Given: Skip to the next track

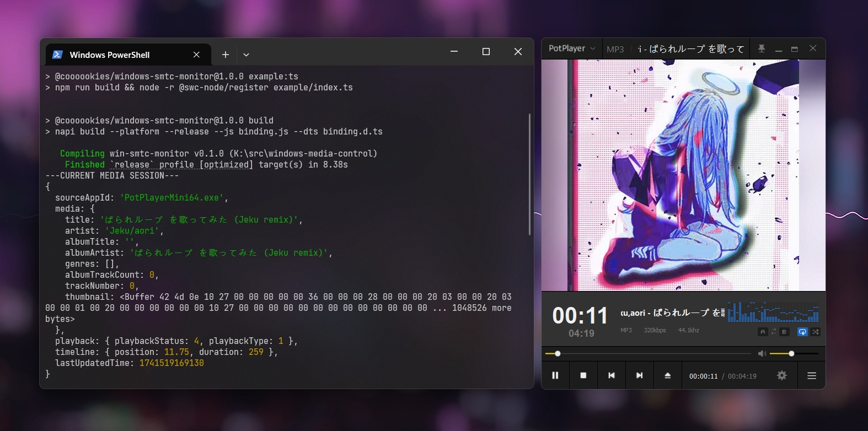Looking at the screenshot, I should 640,375.
